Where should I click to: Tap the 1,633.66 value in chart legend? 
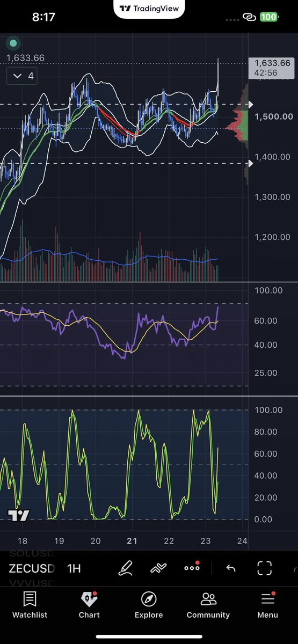tap(25, 58)
